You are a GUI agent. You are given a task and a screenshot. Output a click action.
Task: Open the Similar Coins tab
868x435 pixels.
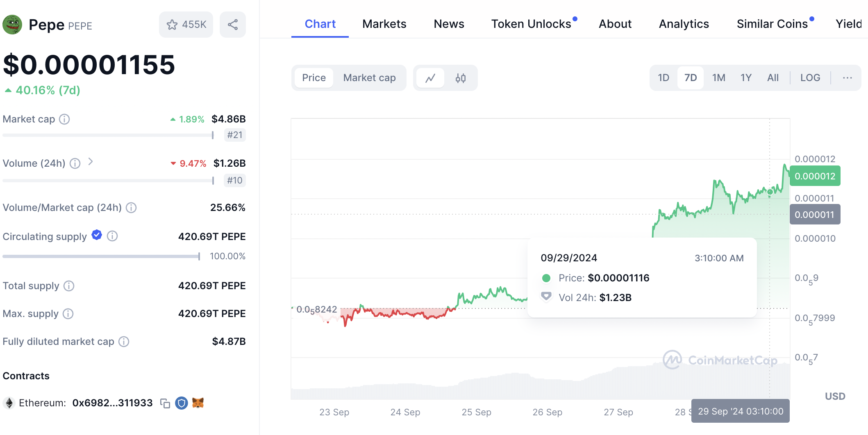tap(773, 24)
